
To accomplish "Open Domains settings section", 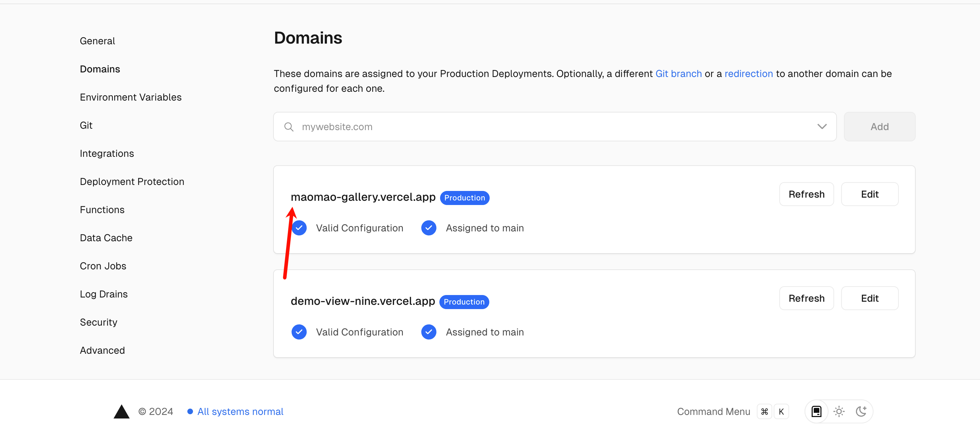I will [x=100, y=69].
